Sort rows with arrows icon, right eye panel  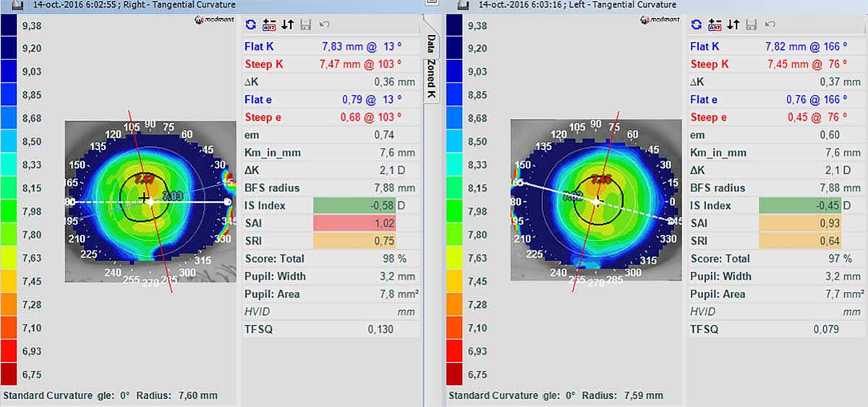(287, 25)
